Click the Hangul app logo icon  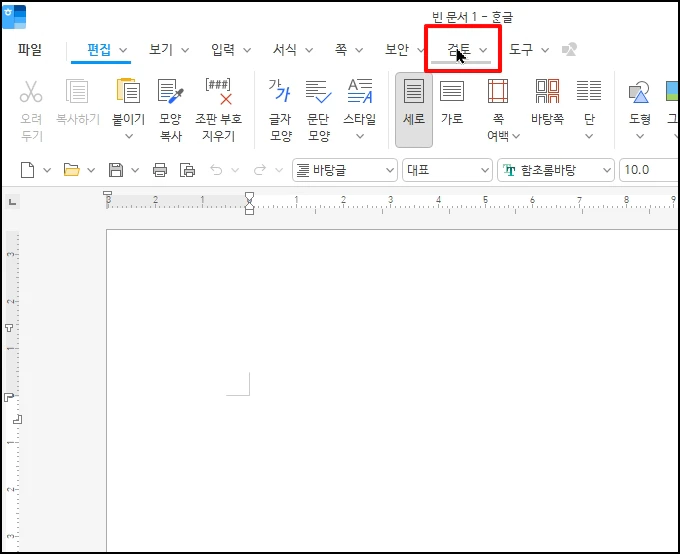tap(14, 17)
